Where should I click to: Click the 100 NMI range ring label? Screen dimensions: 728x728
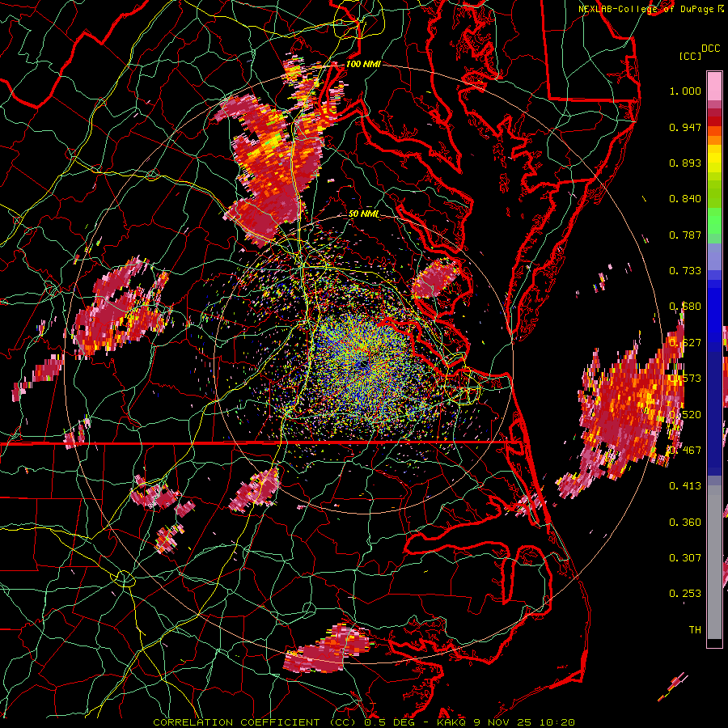pyautogui.click(x=363, y=64)
